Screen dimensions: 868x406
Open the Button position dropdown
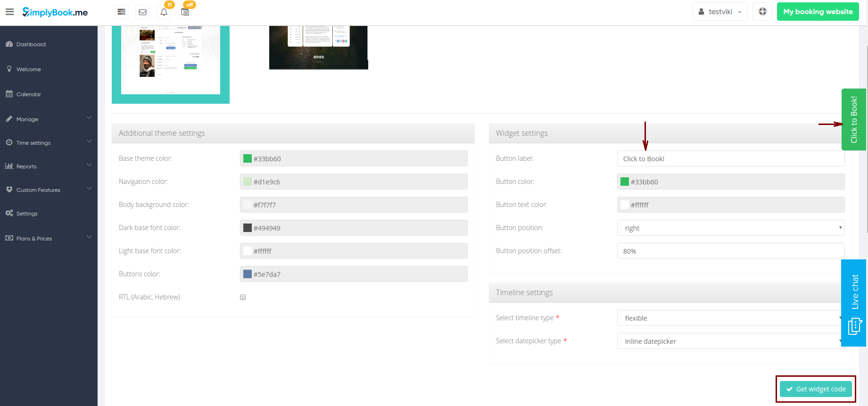coord(730,228)
